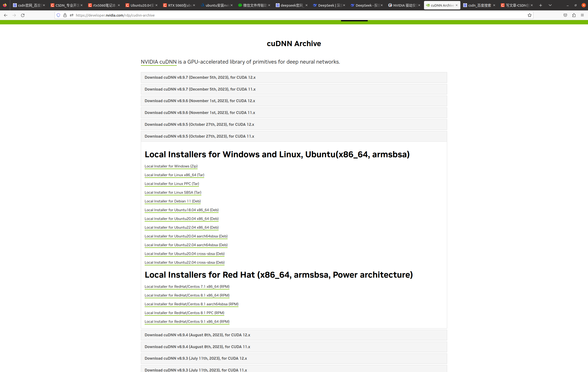Expand cuDNN v8.9.6 for CUDA 11.x
The image size is (588, 372).
[294, 113]
